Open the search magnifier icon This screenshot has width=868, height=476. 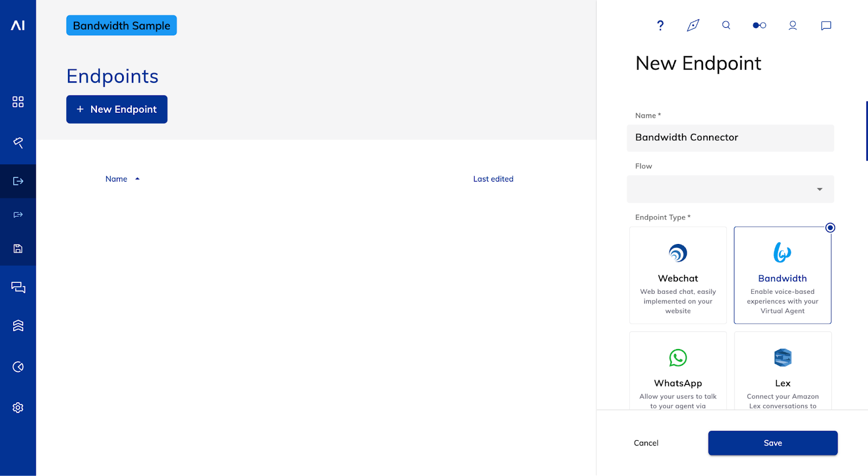pyautogui.click(x=726, y=25)
